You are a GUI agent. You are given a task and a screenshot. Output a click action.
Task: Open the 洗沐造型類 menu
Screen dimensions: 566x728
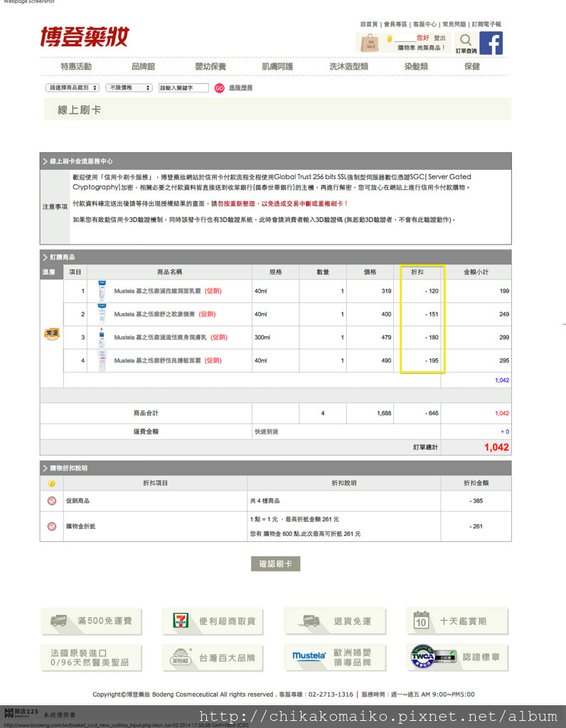point(348,66)
